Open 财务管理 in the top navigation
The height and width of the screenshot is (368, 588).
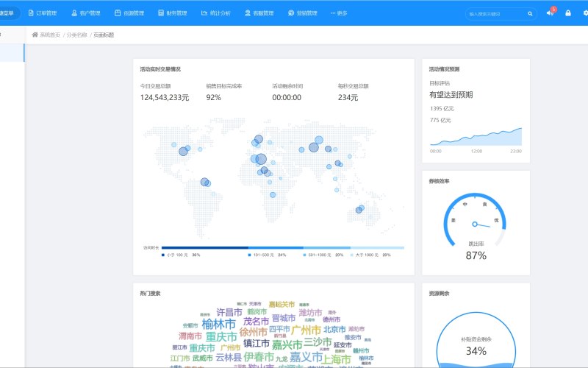173,13
